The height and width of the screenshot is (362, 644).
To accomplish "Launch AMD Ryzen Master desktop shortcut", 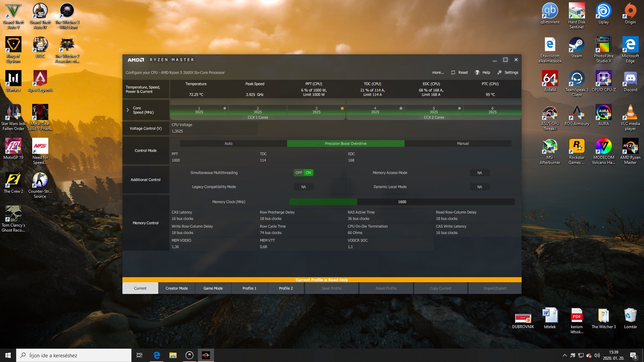I will coord(630,152).
